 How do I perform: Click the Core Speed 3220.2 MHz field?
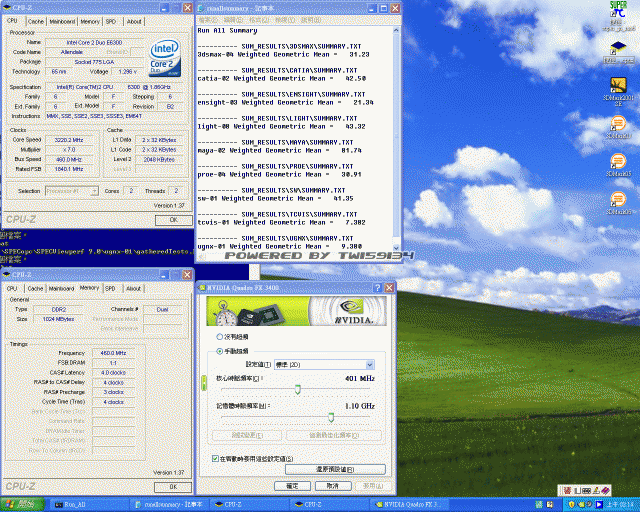(x=69, y=140)
